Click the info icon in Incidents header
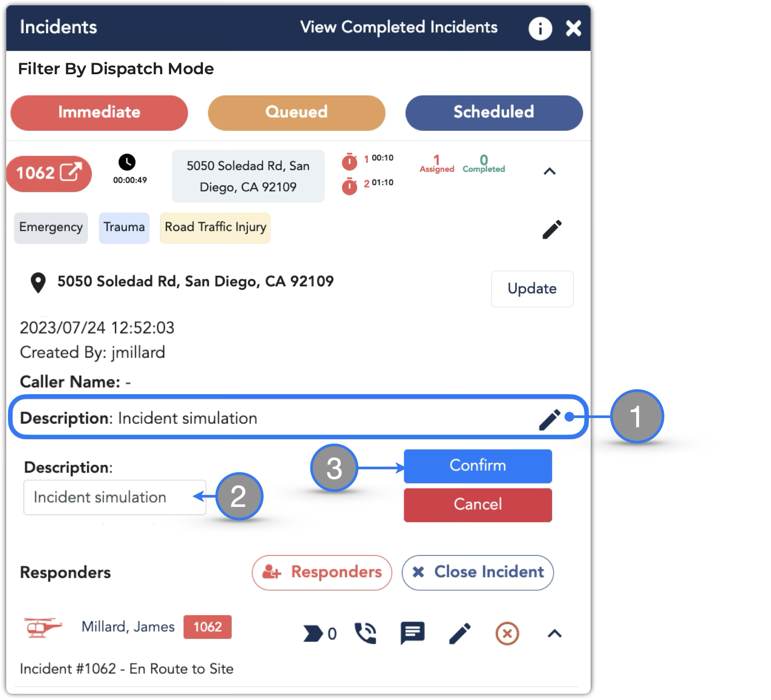Viewport: 771px width, 700px height. (540, 29)
